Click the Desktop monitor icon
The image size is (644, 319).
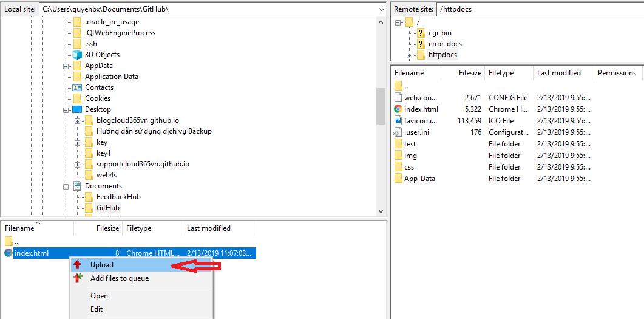77,109
